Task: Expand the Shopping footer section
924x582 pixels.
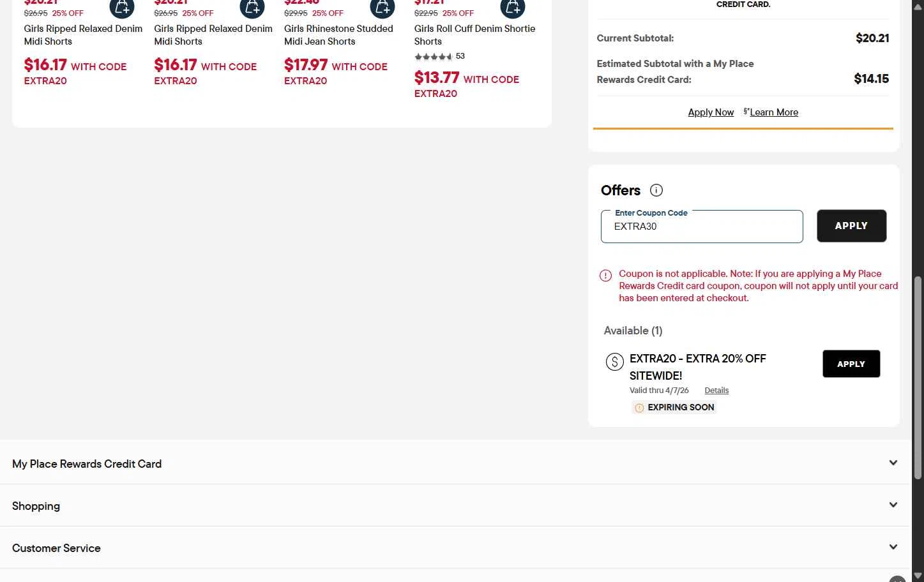Action: click(x=455, y=505)
